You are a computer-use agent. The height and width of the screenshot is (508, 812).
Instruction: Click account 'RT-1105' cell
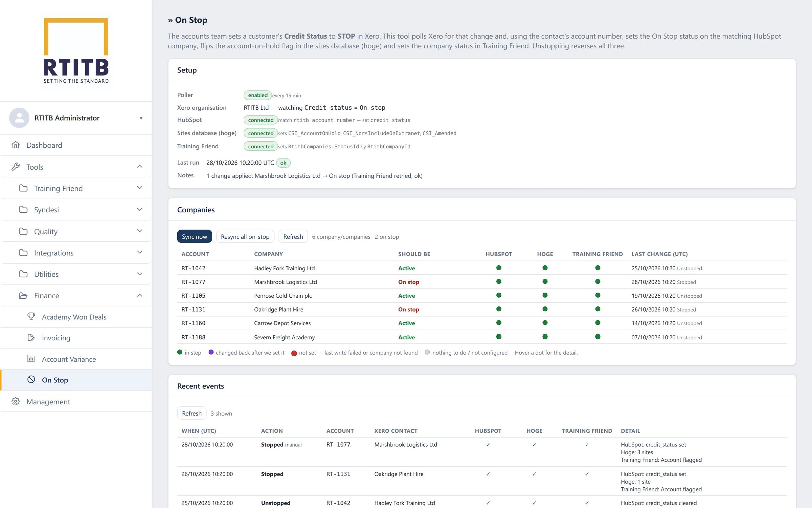pyautogui.click(x=193, y=296)
